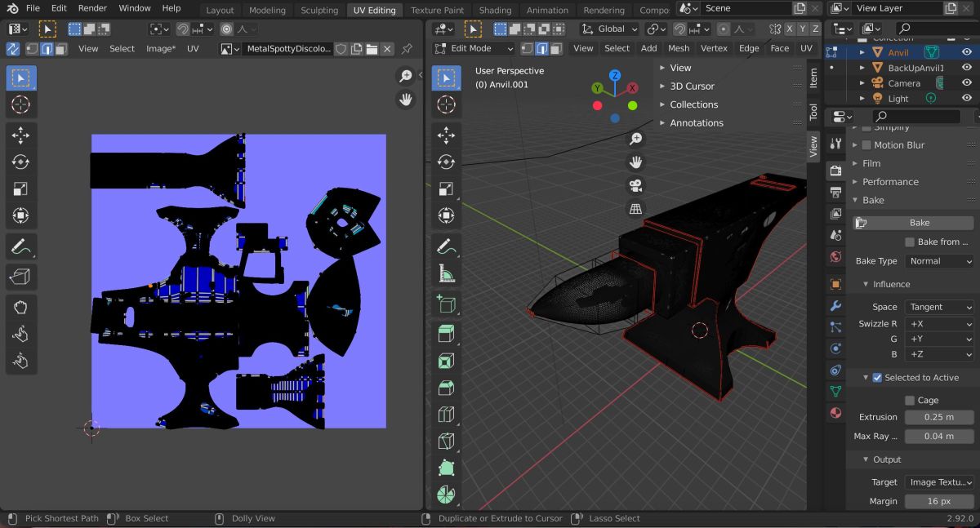Click the 3D viewport zoom icon
Image resolution: width=980 pixels, height=528 pixels.
click(x=636, y=140)
